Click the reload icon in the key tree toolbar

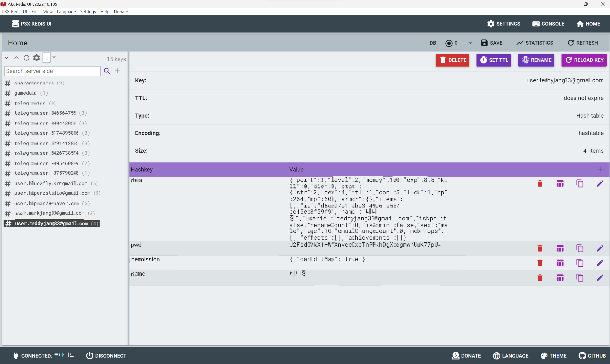coord(27,58)
